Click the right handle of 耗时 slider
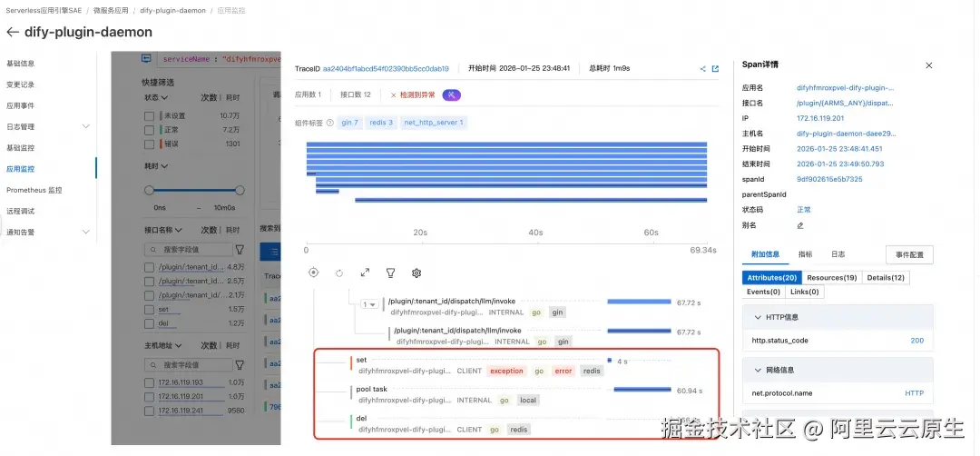 (240, 190)
